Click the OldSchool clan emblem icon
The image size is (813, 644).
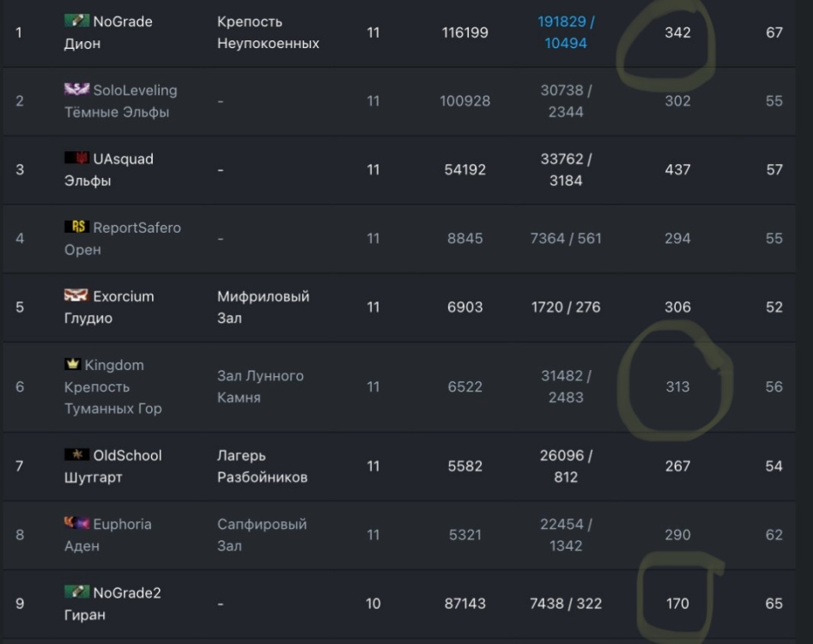[x=76, y=454]
